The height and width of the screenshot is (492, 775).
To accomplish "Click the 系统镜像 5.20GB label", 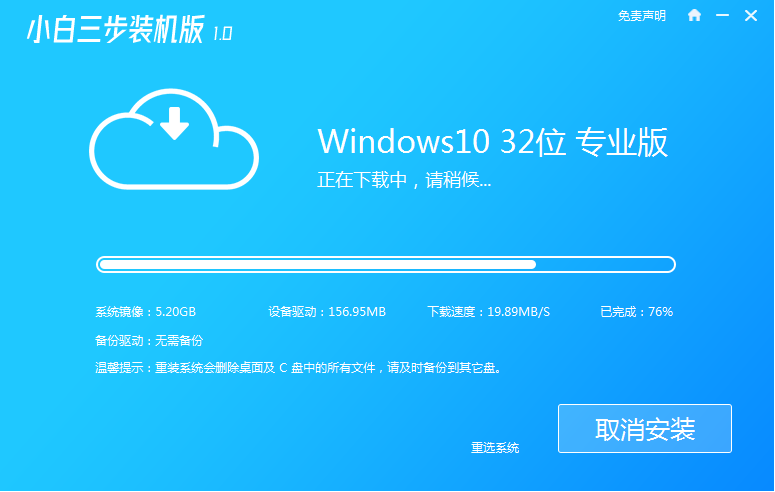I will tap(145, 312).
